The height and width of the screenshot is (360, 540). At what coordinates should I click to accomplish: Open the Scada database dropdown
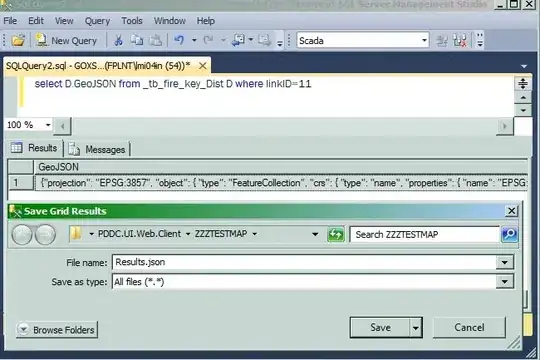pyautogui.click(x=424, y=41)
